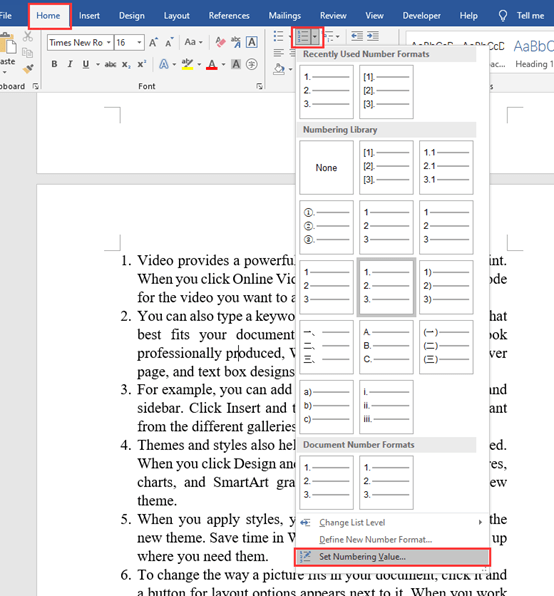
Task: Toggle Strikethrough formatting
Action: pos(110,65)
